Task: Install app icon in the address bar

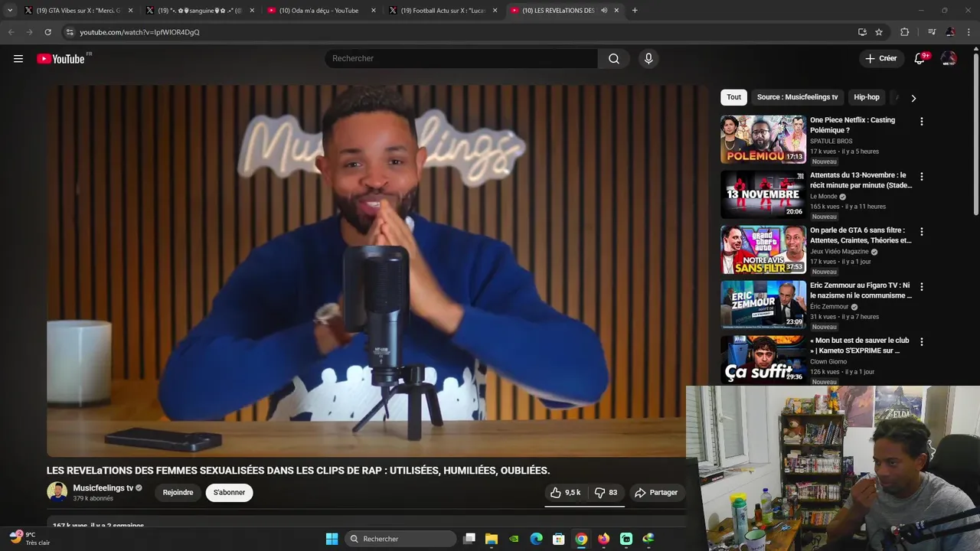Action: coord(862,32)
